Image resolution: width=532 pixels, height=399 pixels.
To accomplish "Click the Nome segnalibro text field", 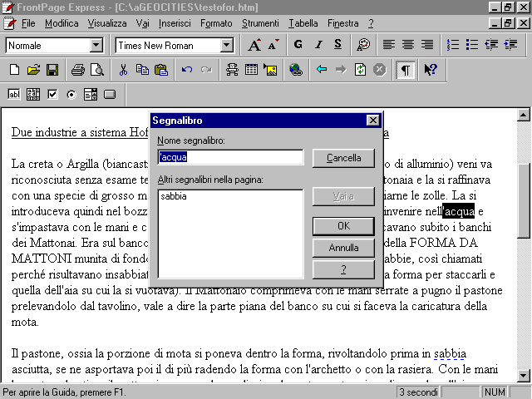I will (x=231, y=157).
